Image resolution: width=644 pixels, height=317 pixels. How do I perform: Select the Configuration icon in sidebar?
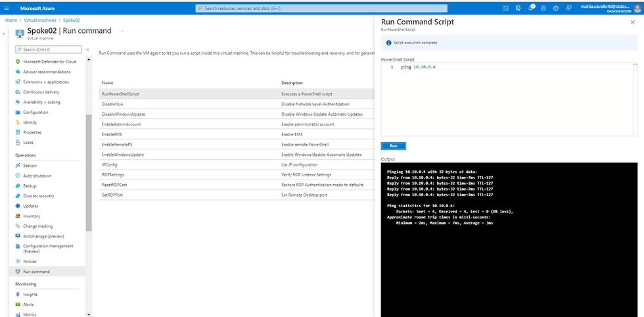pos(18,112)
